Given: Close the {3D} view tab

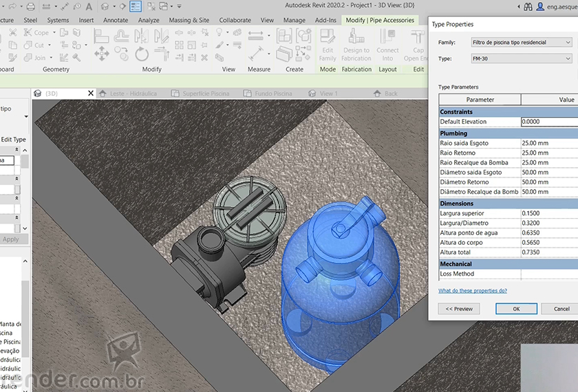Looking at the screenshot, I should pyautogui.click(x=91, y=94).
